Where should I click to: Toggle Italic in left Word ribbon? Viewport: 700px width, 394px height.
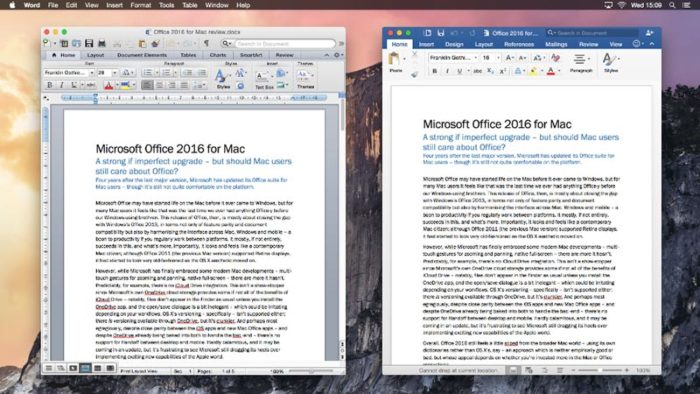click(x=62, y=85)
